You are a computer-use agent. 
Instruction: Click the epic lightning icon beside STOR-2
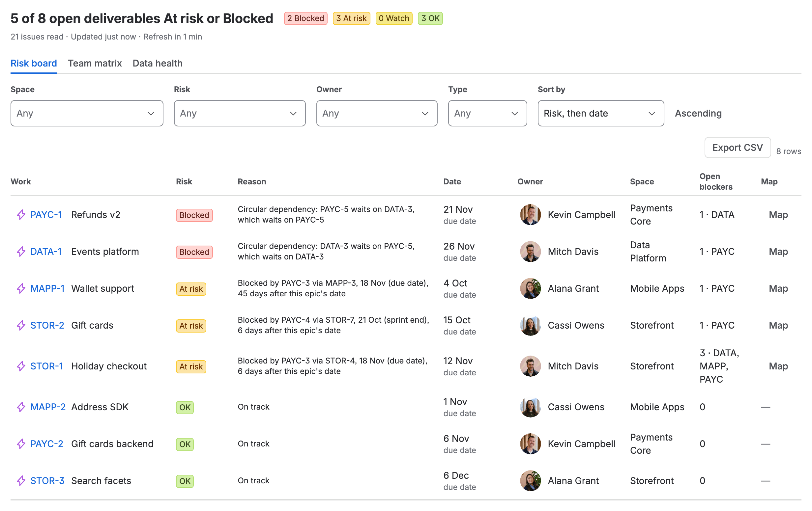pos(21,325)
